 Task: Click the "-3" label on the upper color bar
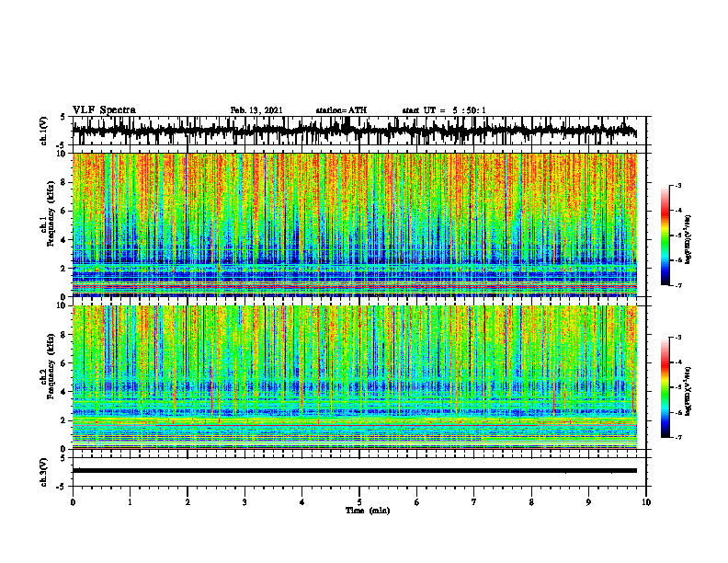click(x=678, y=186)
